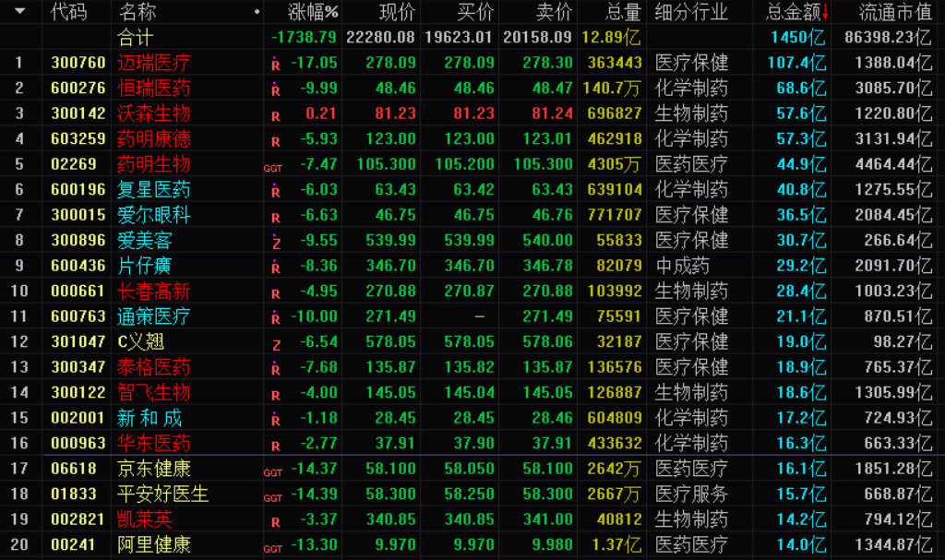Select stock name 阿里健康
Screen dimensions: 945x560
154,544
